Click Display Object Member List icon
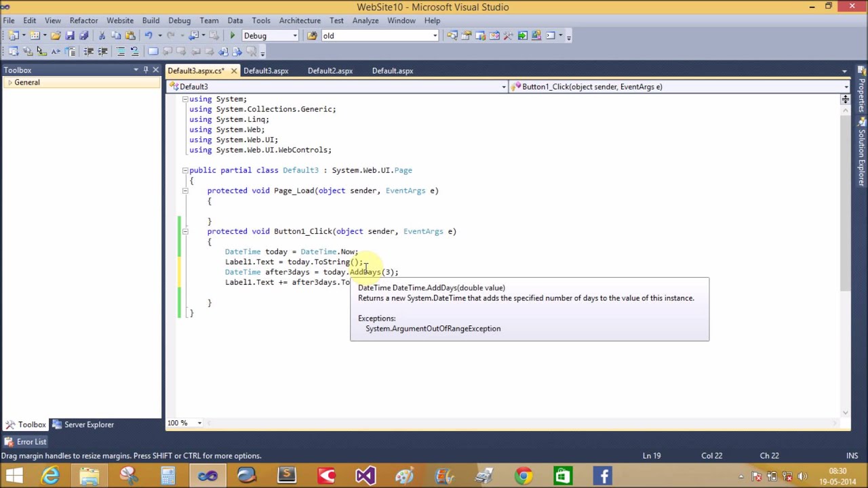This screenshot has height=488, width=868. [13, 52]
